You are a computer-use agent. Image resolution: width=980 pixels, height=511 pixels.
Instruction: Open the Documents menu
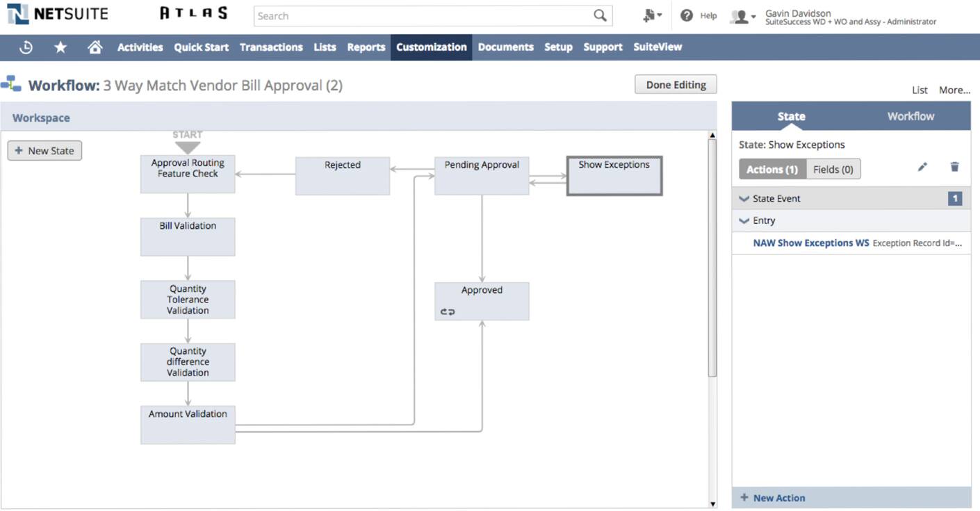506,47
